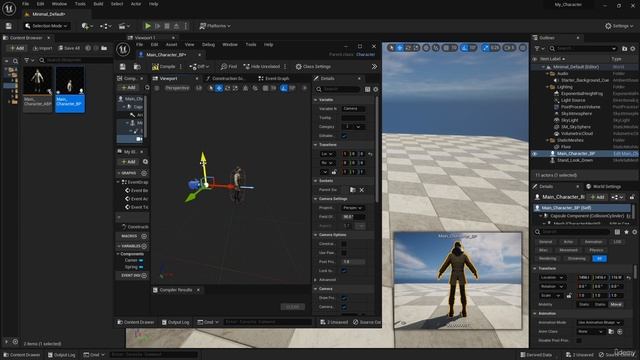Select SkyLight in the Outliner
640x360 pixels.
(x=569, y=120)
